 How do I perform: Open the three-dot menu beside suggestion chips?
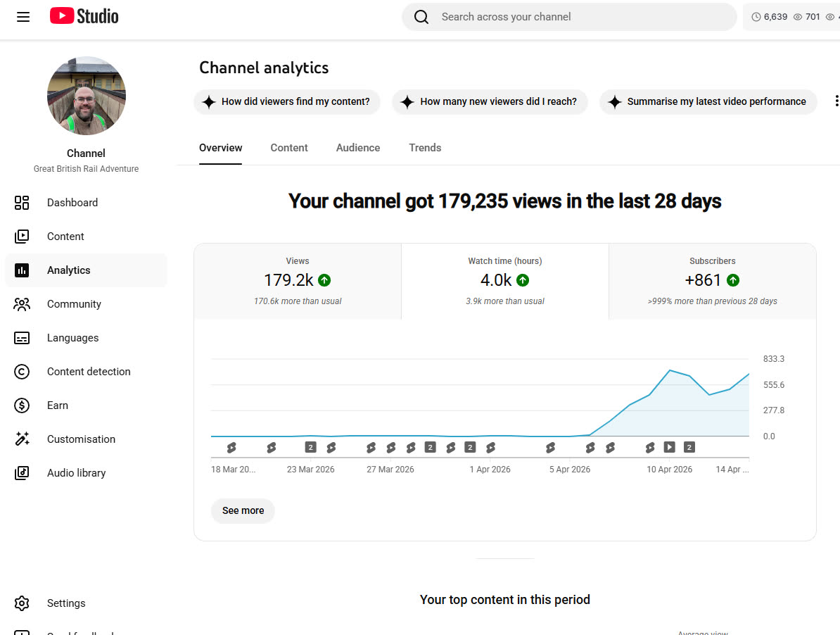coord(836,101)
